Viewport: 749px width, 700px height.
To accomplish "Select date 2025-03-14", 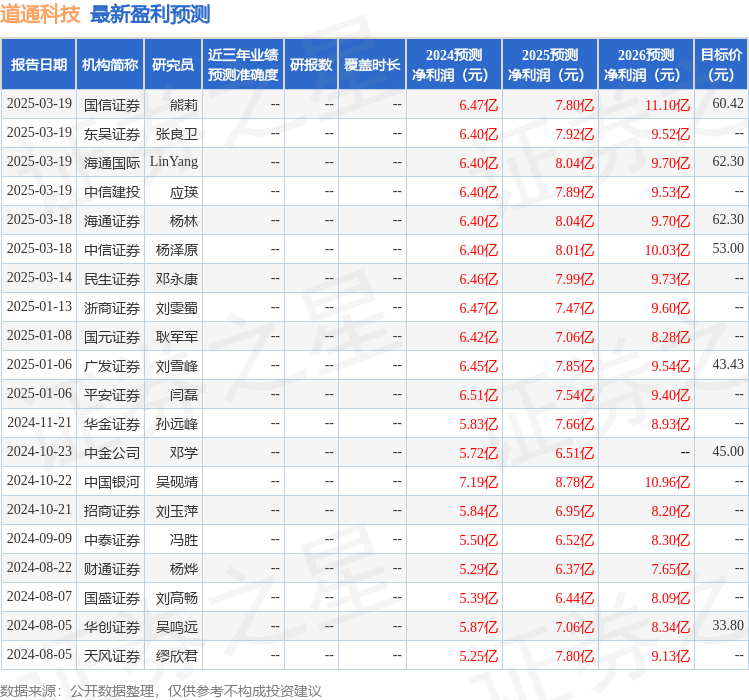I will 39,278.
